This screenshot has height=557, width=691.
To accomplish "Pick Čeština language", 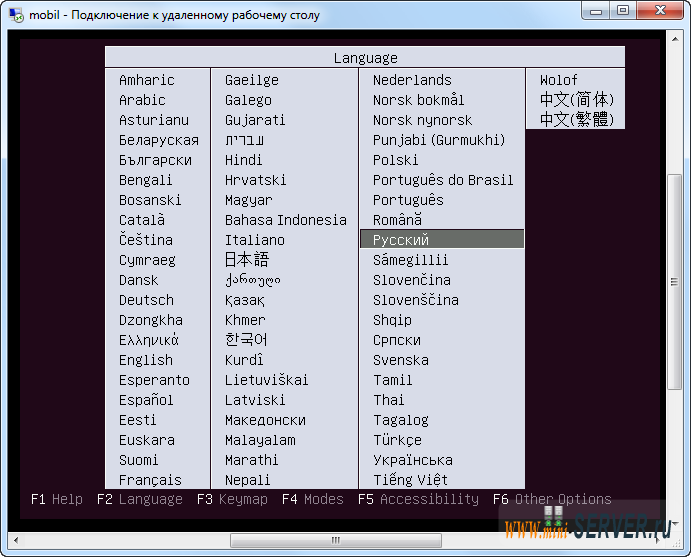I will pyautogui.click(x=146, y=240).
